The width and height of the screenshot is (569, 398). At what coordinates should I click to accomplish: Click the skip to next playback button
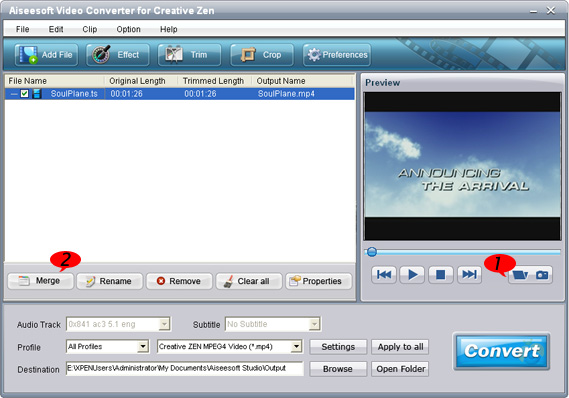pyautogui.click(x=469, y=275)
